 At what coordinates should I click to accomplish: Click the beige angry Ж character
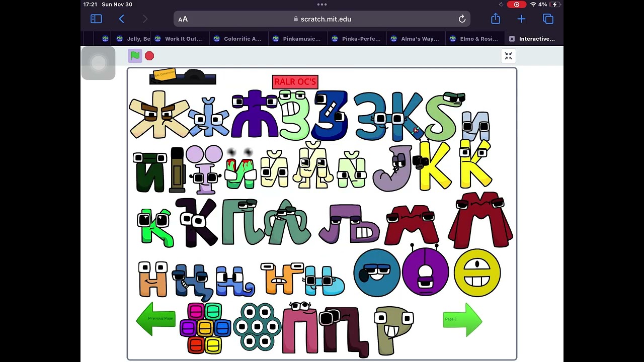159,115
